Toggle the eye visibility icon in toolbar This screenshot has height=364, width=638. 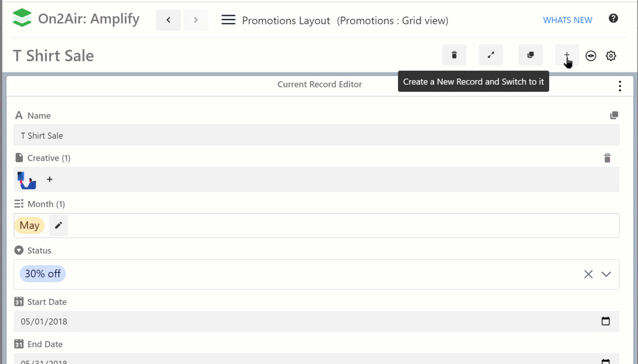(591, 56)
